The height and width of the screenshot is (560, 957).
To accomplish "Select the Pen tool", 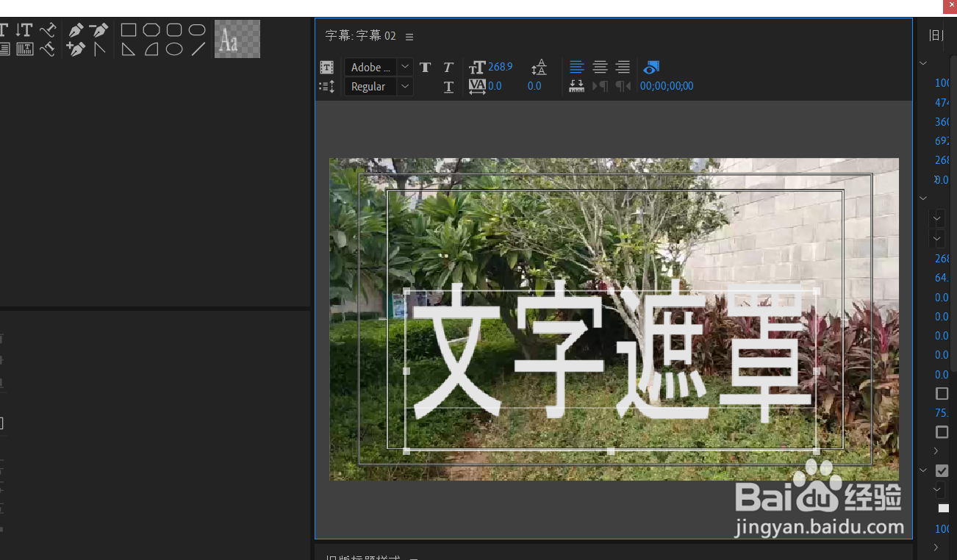I will [x=76, y=29].
